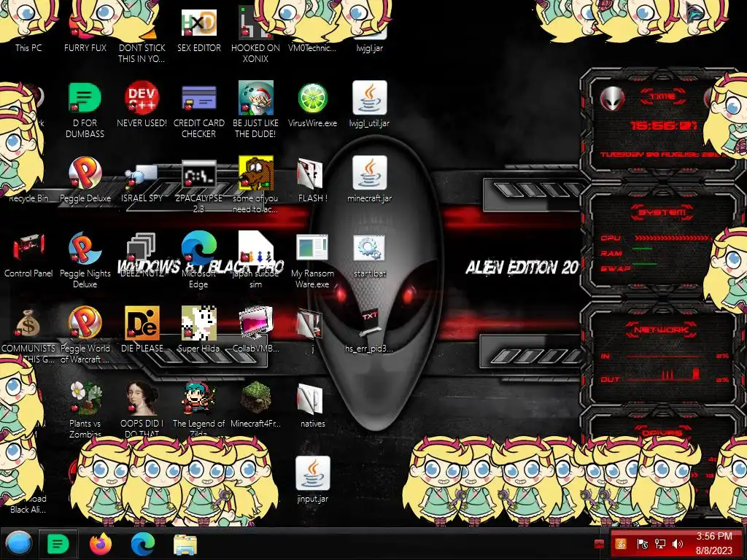Run My Ransom Ware.exe

(312, 249)
